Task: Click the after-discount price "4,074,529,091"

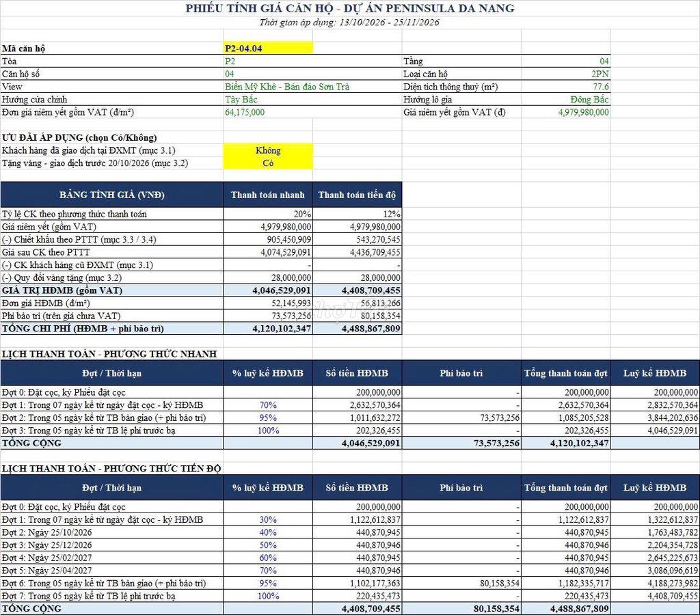Action: [286, 252]
